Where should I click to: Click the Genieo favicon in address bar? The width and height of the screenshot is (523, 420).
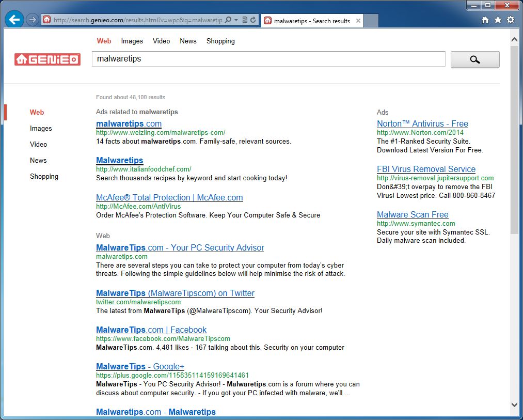pos(47,20)
